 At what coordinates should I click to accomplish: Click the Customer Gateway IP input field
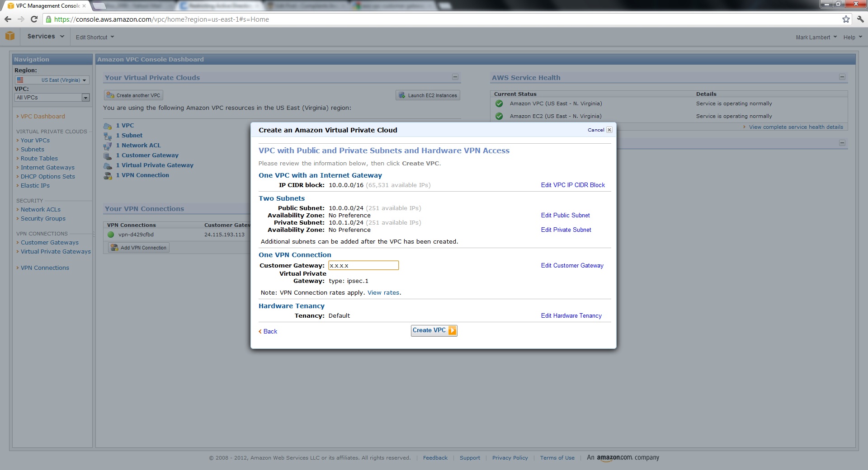[363, 265]
